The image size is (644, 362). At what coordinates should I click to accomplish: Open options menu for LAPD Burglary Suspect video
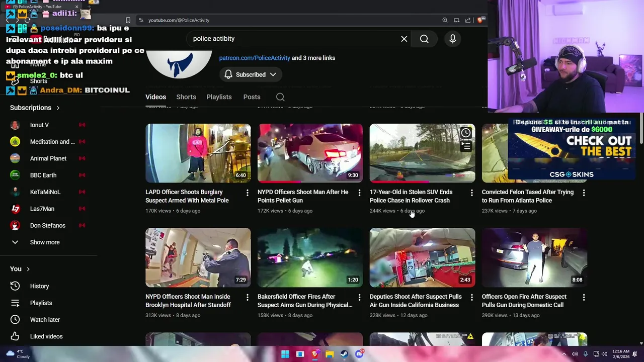pyautogui.click(x=247, y=193)
